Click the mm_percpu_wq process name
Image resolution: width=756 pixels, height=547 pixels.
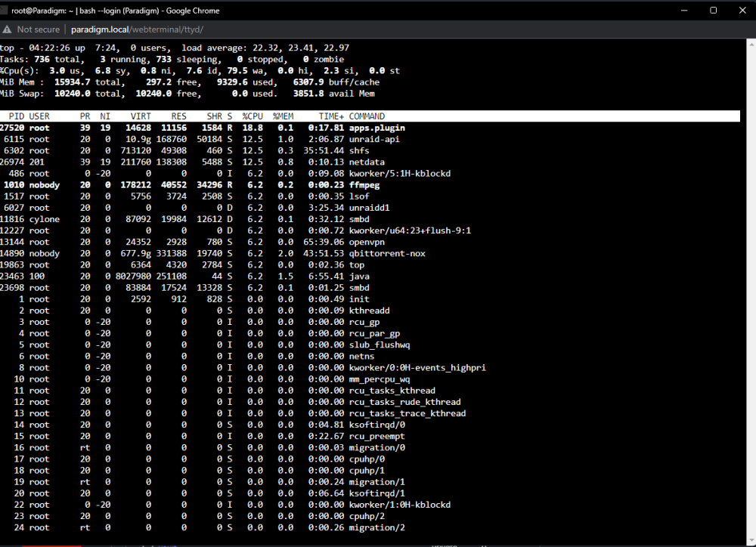380,379
